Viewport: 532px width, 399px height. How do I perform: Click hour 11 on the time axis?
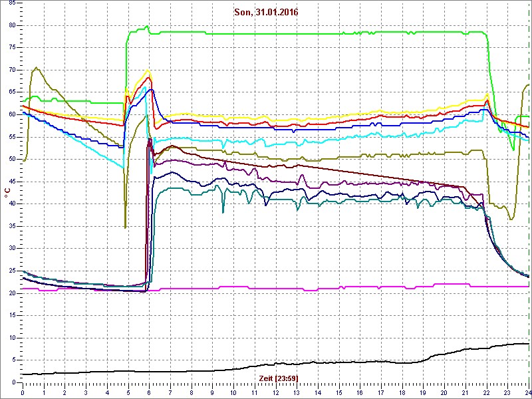tap(255, 392)
